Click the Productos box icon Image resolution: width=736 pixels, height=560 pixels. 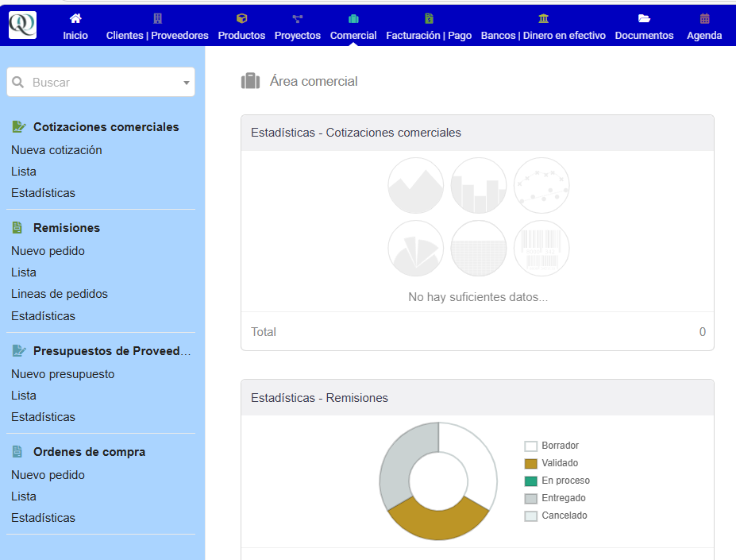click(241, 18)
